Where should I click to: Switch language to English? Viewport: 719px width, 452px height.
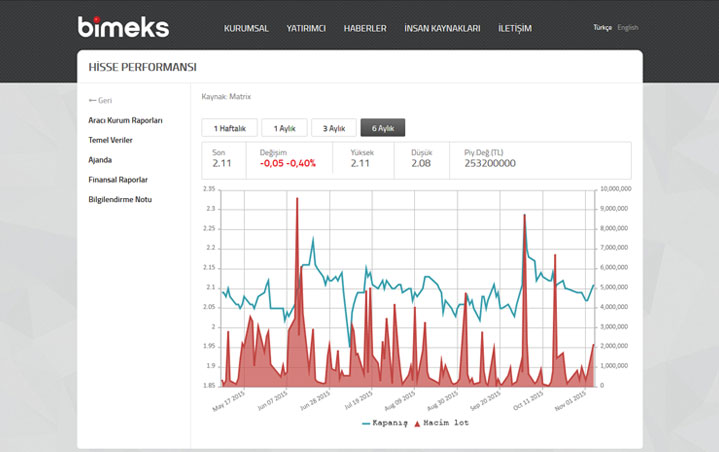(x=628, y=28)
